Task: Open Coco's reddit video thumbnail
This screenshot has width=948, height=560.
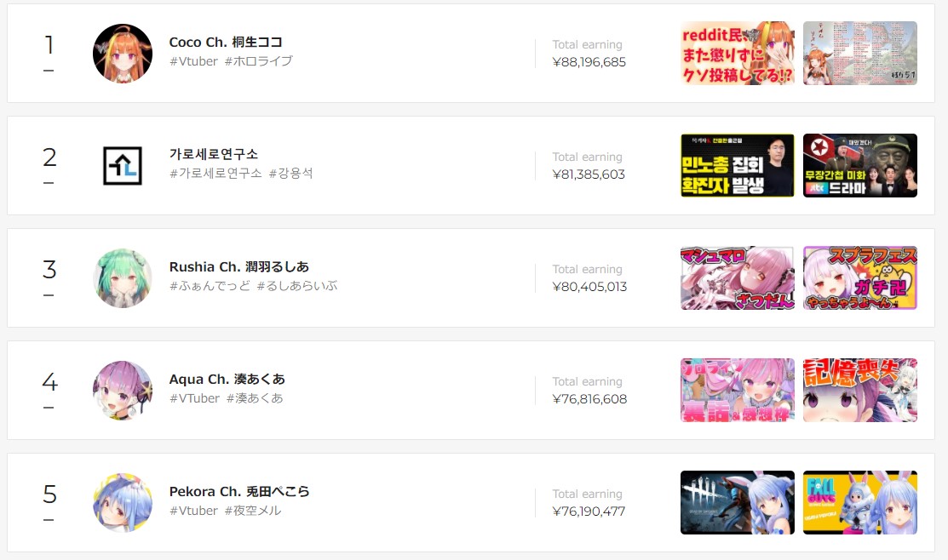Action: (x=738, y=53)
